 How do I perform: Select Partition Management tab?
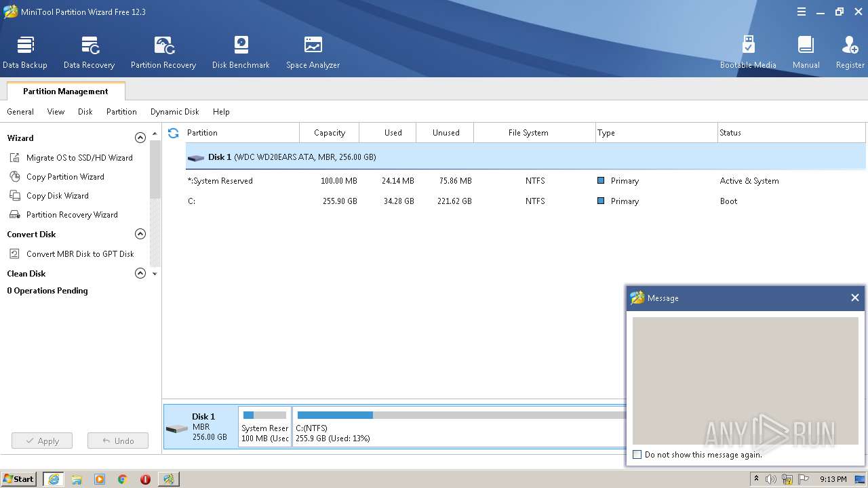click(x=66, y=91)
